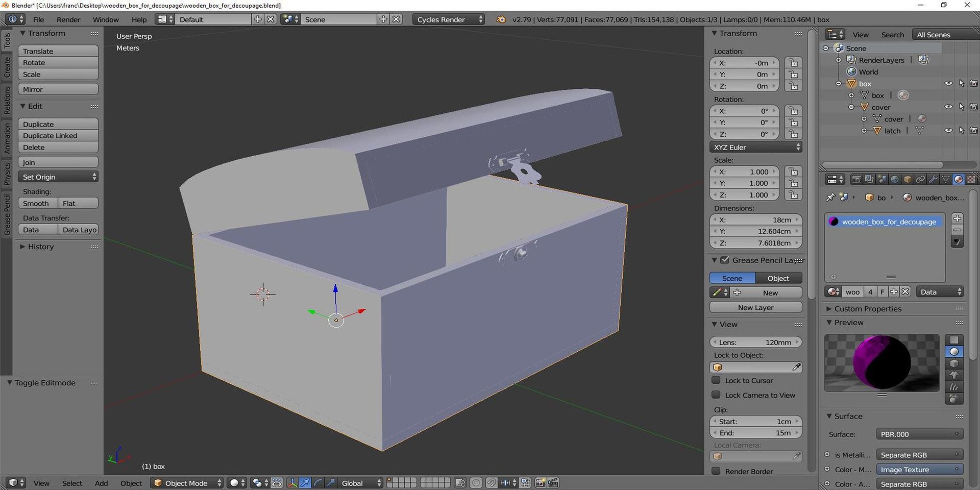Remove the selected material slot with minus
The width and height of the screenshot is (980, 490).
tap(957, 230)
